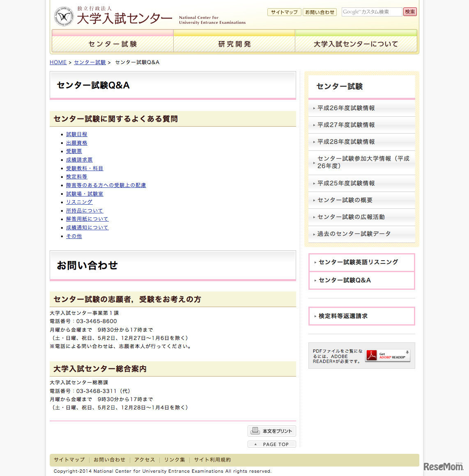469x476 pixels.
Task: Follow the HOME breadcrumb link
Action: click(58, 62)
